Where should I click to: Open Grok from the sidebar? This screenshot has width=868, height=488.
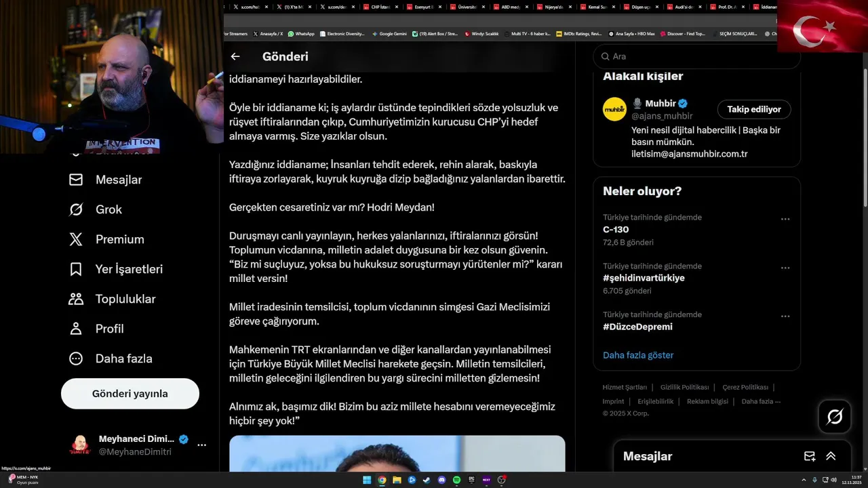pos(96,209)
